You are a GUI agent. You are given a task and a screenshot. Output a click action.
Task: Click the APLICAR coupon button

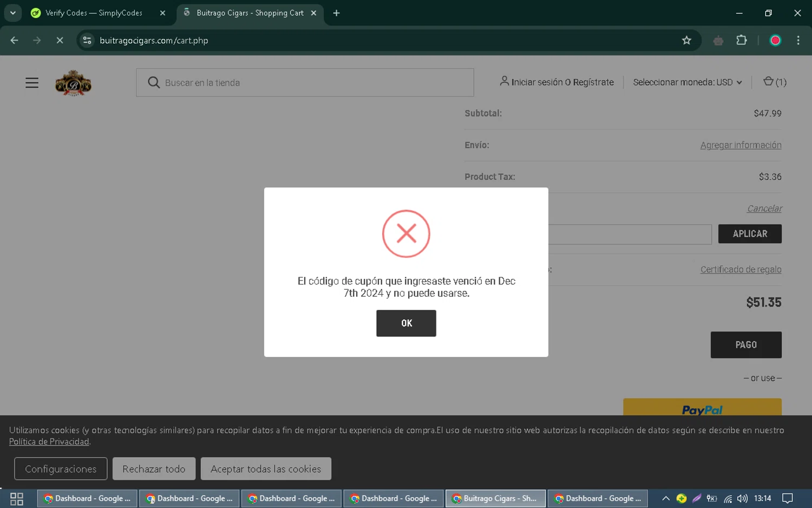click(750, 234)
